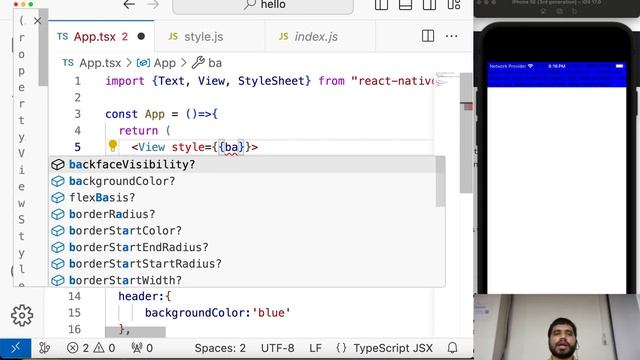Viewport: 640px width, 360px height.
Task: Change end of line via LF
Action: coord(316,348)
